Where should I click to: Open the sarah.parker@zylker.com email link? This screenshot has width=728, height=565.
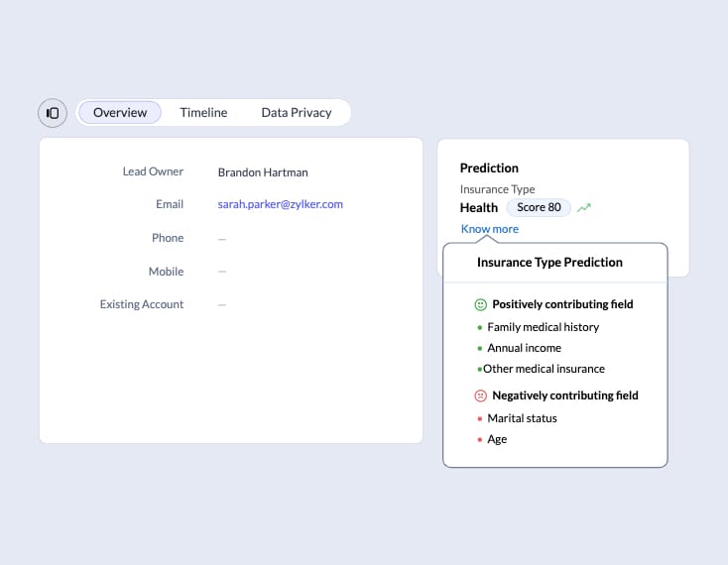[280, 204]
